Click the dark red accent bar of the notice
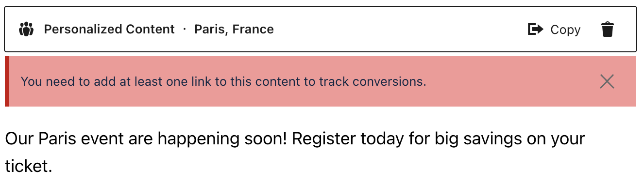The height and width of the screenshot is (186, 644). [x=7, y=81]
